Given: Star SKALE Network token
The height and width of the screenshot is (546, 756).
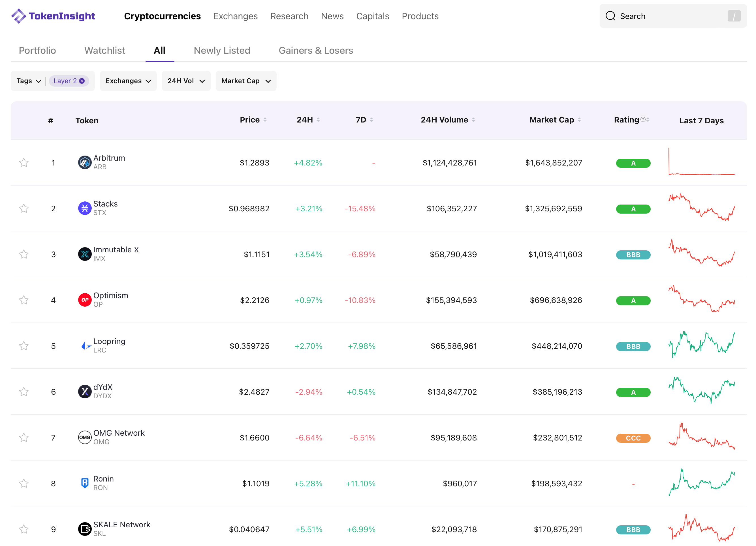Looking at the screenshot, I should [24, 529].
